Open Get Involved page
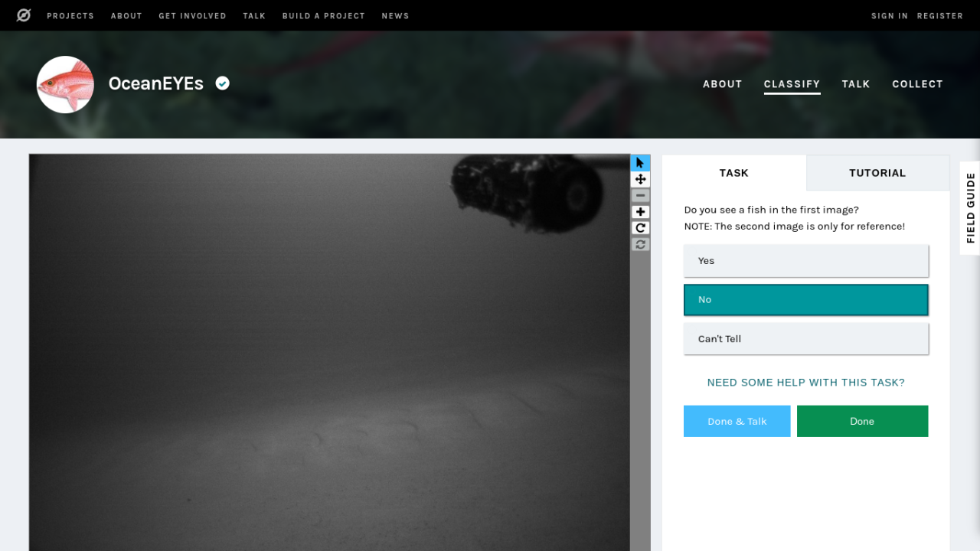Viewport: 980px width, 551px height. (192, 15)
